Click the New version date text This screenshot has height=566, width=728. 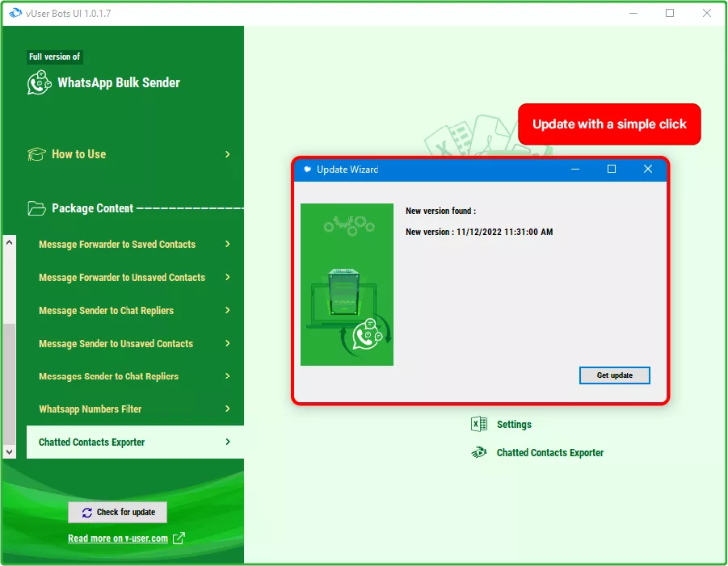(x=479, y=232)
